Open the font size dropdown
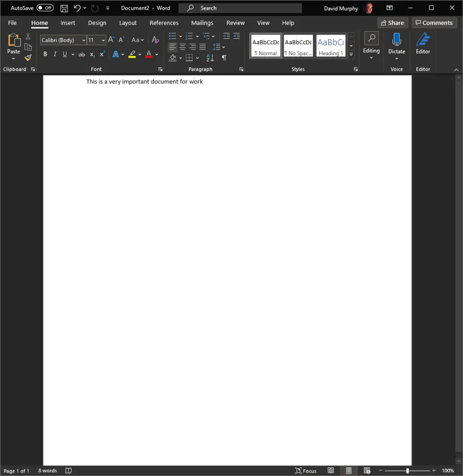The width and height of the screenshot is (463, 476). coord(103,40)
